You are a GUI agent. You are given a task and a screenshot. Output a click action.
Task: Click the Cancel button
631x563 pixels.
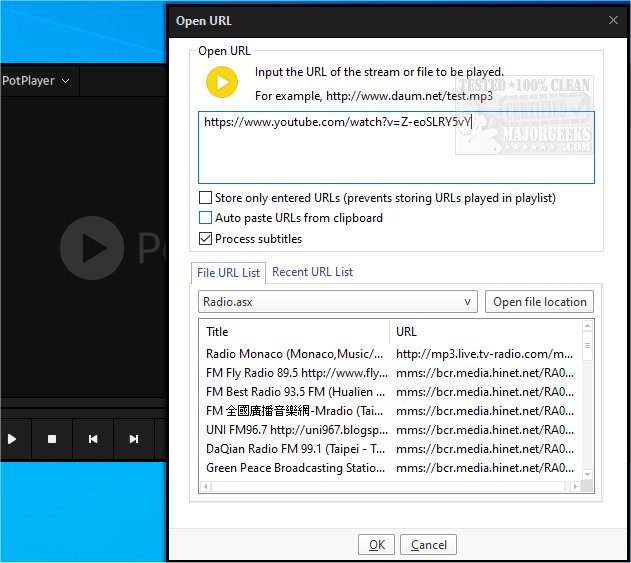(429, 545)
